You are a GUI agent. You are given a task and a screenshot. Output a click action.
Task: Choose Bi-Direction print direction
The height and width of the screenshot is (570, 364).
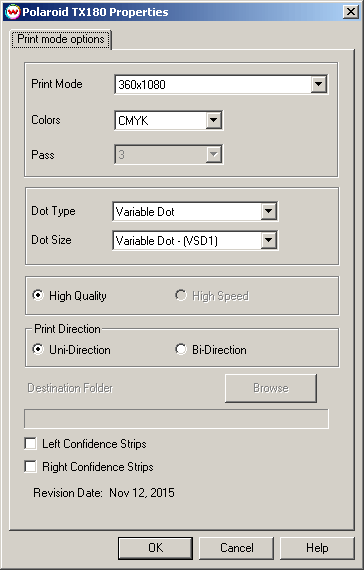click(x=181, y=349)
